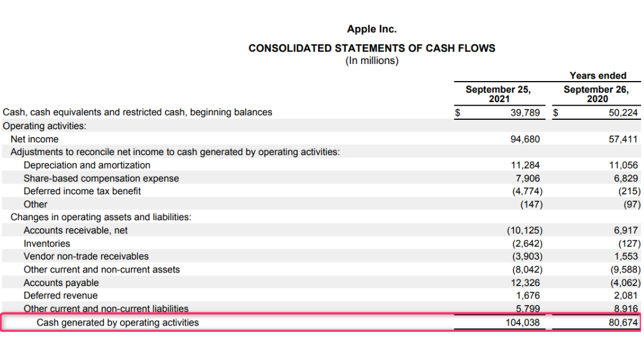Select the "Operating activities:" section label
The image size is (644, 350).
45,126
